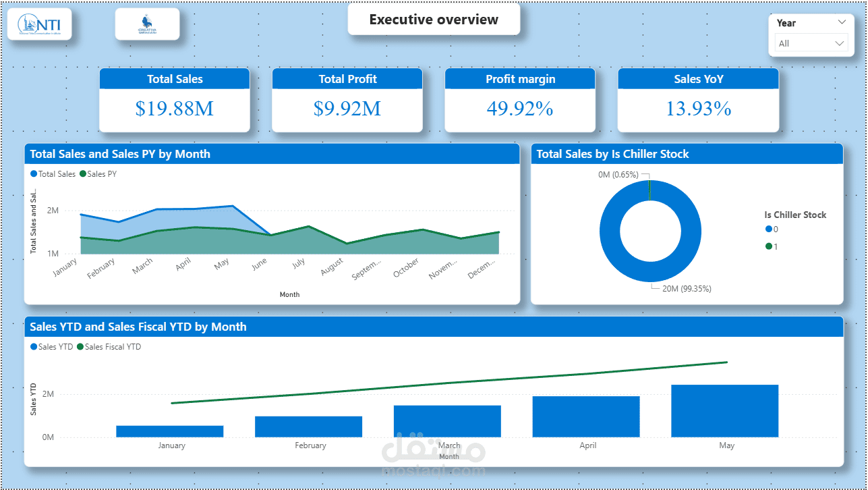This screenshot has height=490, width=868.
Task: Click the Total Sales legend marker
Action: (34, 174)
